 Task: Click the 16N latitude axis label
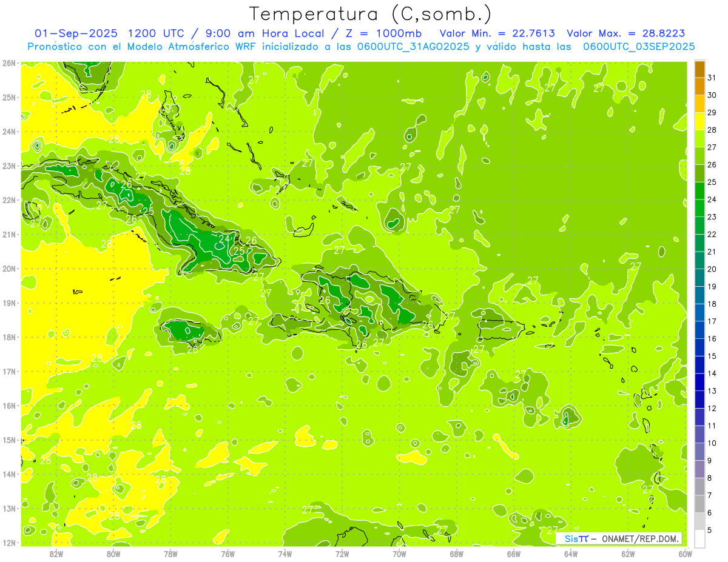coord(9,406)
